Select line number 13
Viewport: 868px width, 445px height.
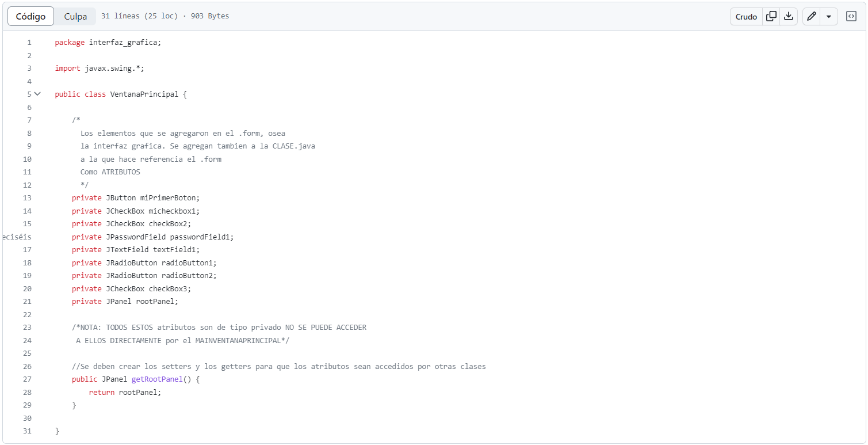pyautogui.click(x=27, y=197)
